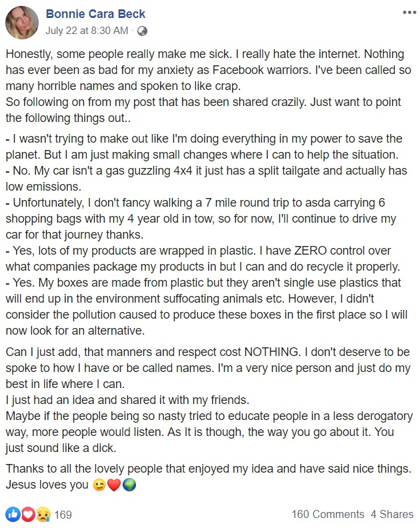Click the blue thumbs-up Like reaction icon

(x=13, y=514)
